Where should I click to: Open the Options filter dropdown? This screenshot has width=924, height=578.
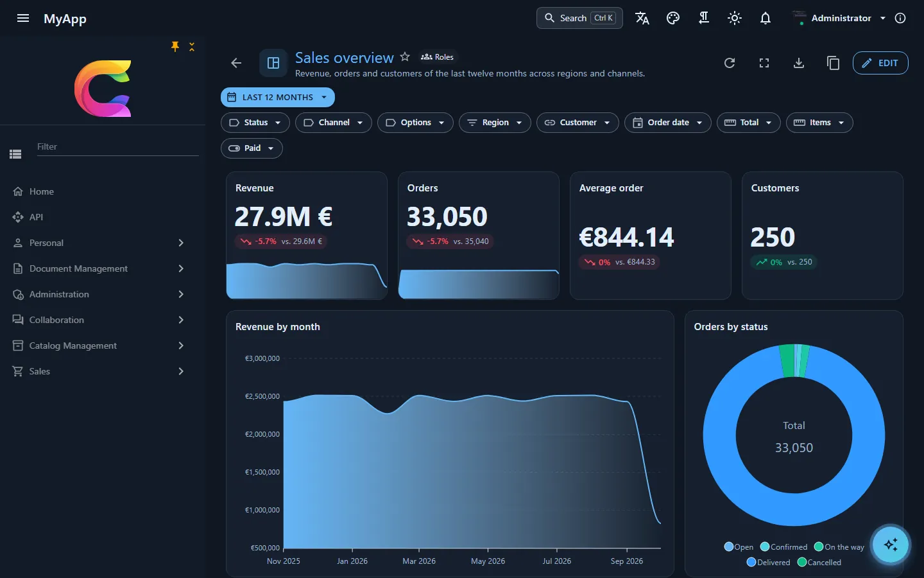[415, 123]
